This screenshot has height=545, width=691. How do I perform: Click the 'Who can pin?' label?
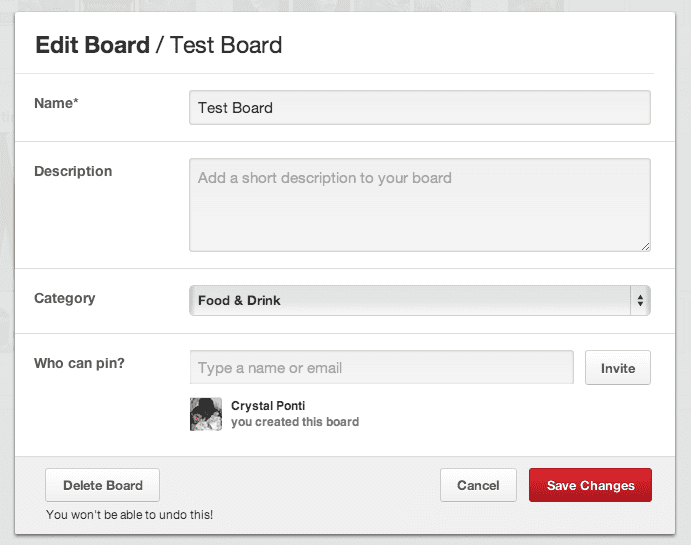click(79, 363)
